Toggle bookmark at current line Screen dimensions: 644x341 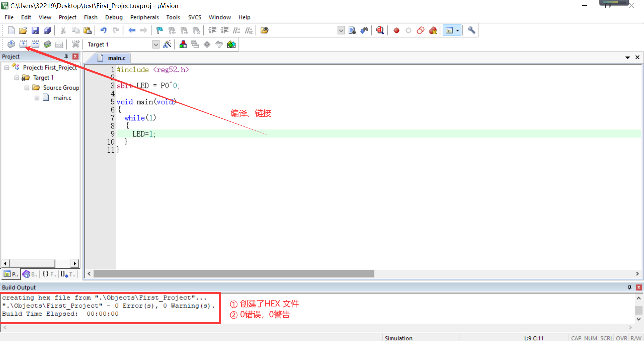(159, 30)
